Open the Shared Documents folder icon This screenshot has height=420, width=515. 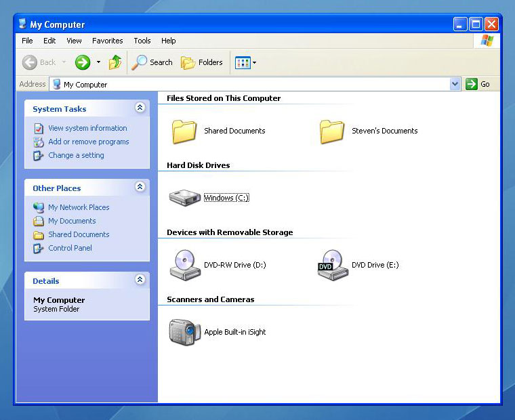tap(184, 131)
